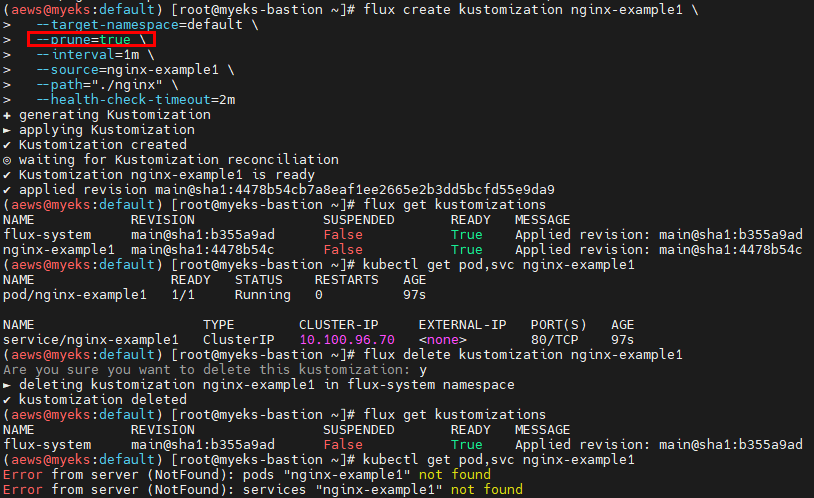814x498 pixels.
Task: Click 'service/nginx-example1' in service table
Action: coord(91,340)
